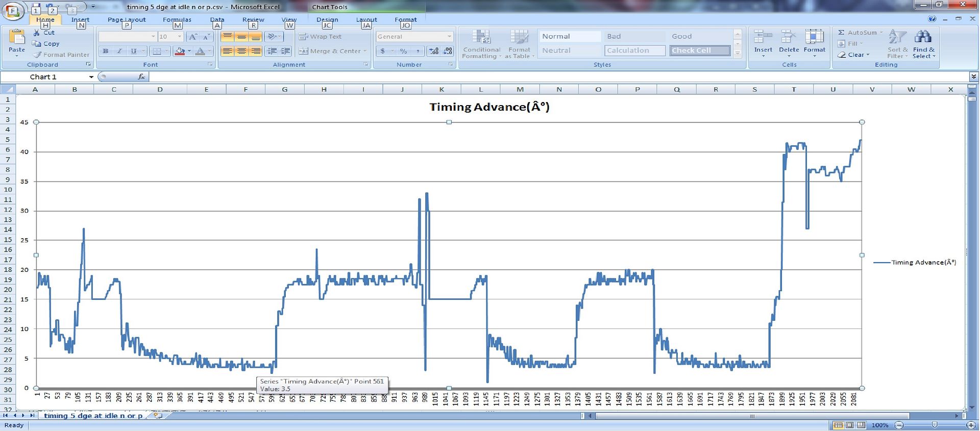The image size is (980, 431).
Task: Click the Insert cells icon
Action: [x=763, y=37]
